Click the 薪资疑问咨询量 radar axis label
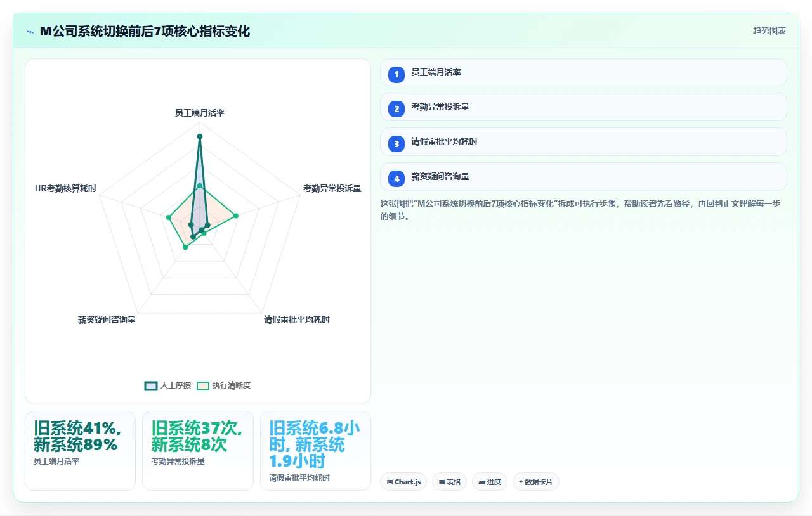The height and width of the screenshot is (516, 812). click(107, 319)
